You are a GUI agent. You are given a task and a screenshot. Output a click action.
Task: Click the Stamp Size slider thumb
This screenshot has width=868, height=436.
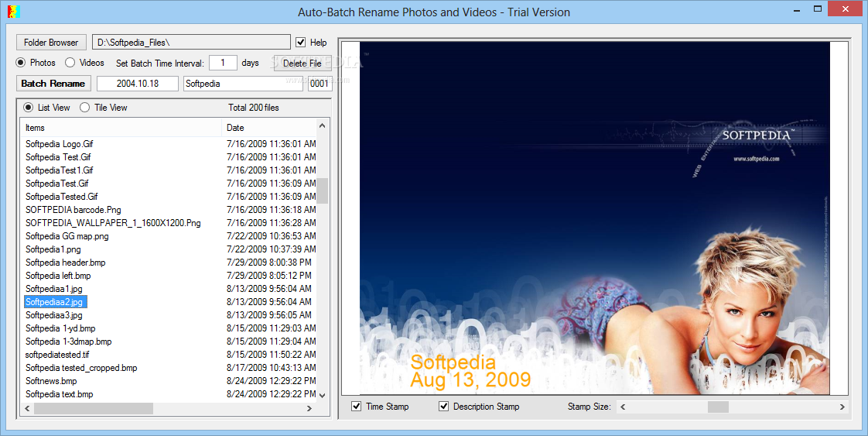(x=718, y=407)
